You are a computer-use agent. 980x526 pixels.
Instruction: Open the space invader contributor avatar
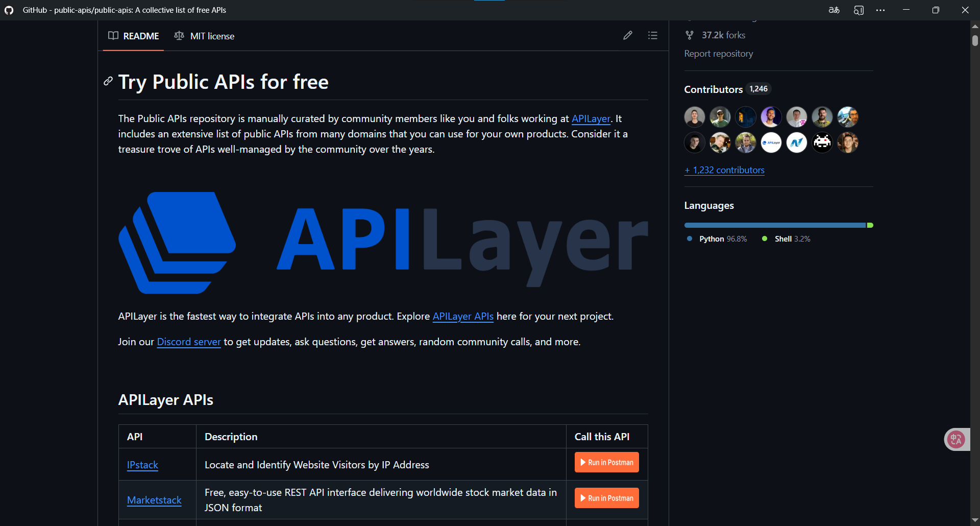[x=822, y=142]
